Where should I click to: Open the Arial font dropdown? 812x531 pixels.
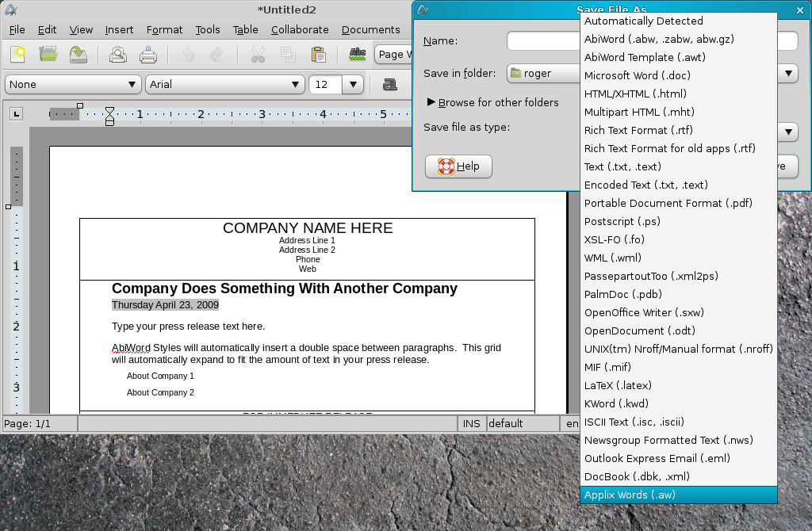tap(224, 84)
